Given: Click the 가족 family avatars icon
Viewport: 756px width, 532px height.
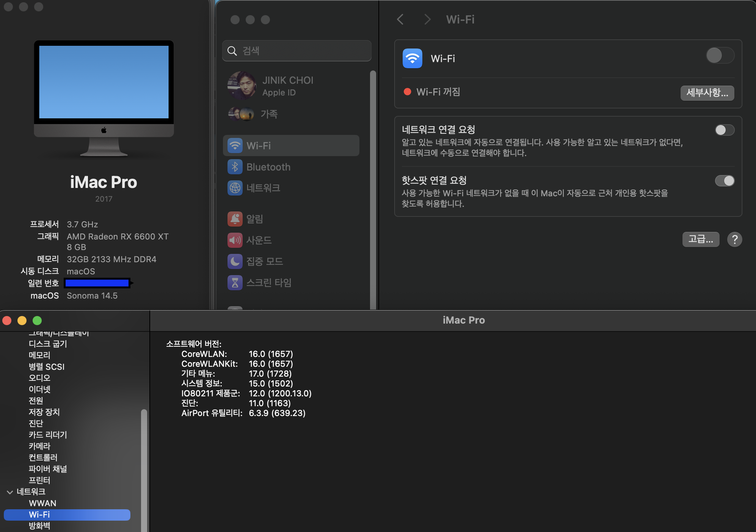Looking at the screenshot, I should click(241, 114).
